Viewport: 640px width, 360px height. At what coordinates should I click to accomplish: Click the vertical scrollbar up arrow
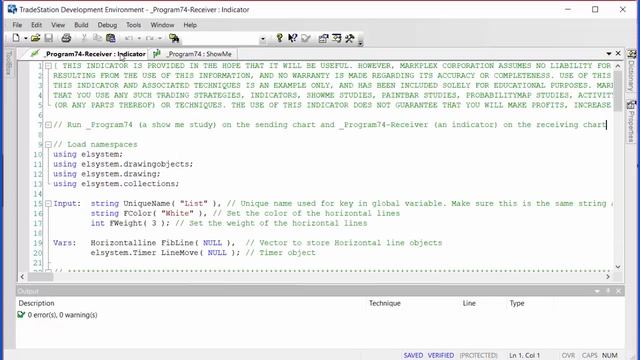pos(618,66)
